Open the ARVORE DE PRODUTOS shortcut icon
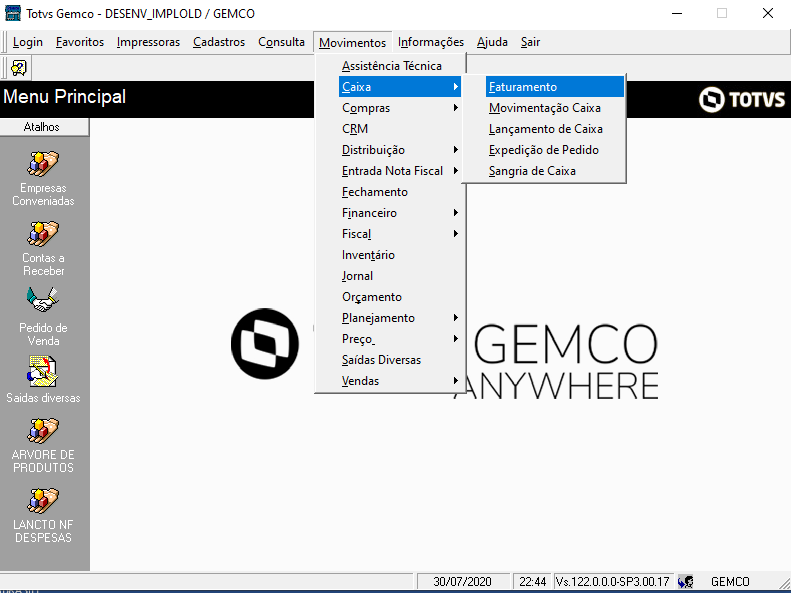The width and height of the screenshot is (791, 593). pyautogui.click(x=43, y=431)
